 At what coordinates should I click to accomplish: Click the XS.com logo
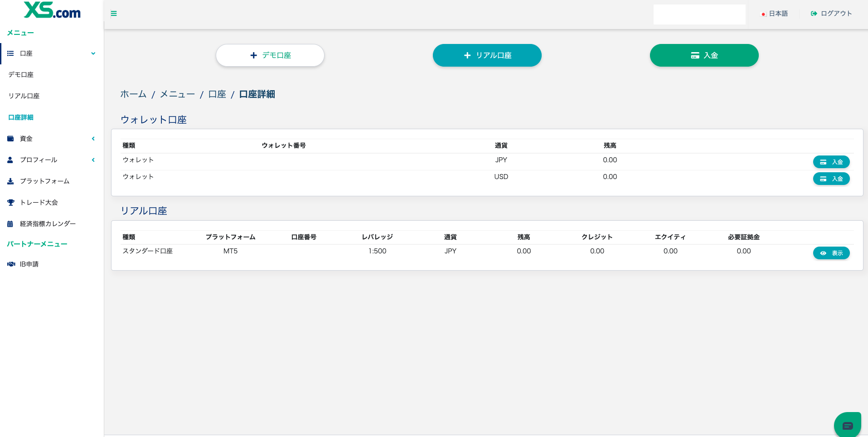52,10
